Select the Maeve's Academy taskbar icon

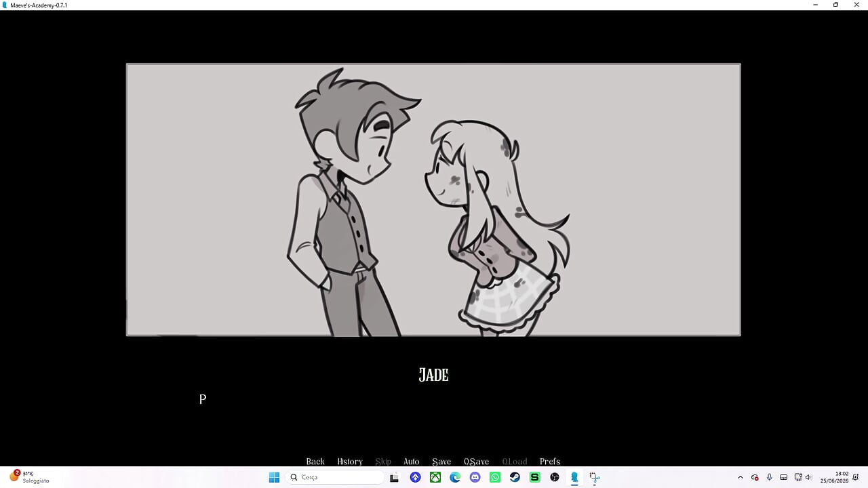pyautogui.click(x=574, y=477)
